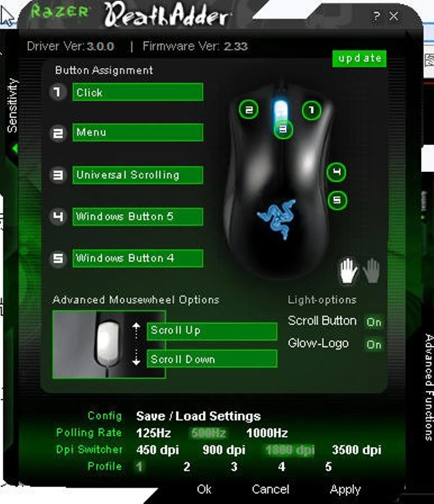The width and height of the screenshot is (434, 504).
Task: Click the glowing Razer logo on mouse
Action: [277, 219]
